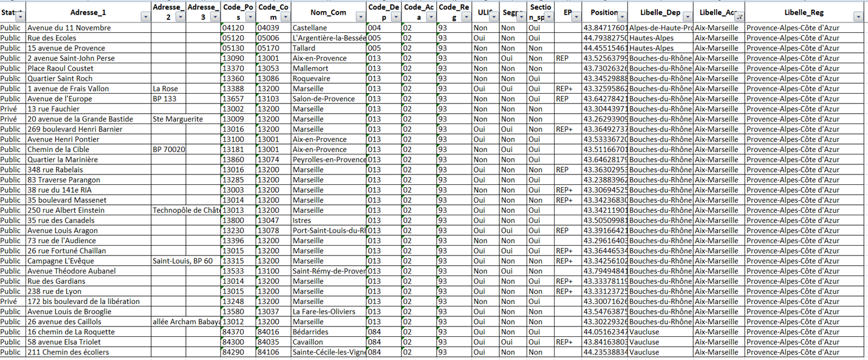This screenshot has height=360, width=868.
Task: Click the '83 Traverse Parangon' address cell
Action: click(x=89, y=180)
